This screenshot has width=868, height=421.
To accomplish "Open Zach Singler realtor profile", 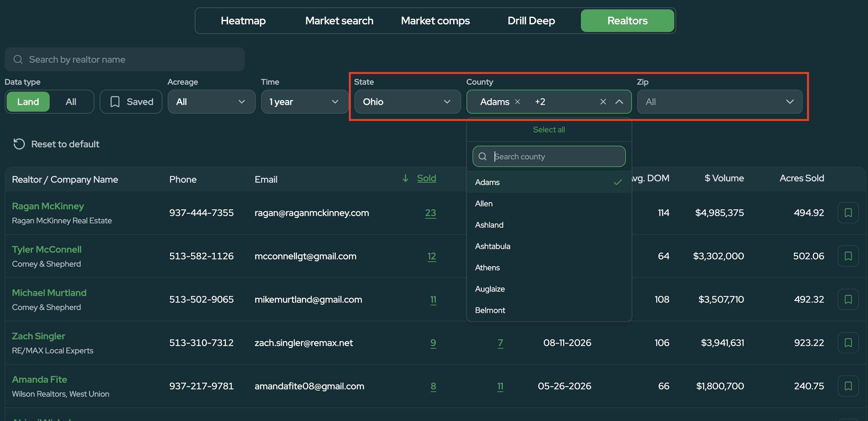I will click(38, 336).
